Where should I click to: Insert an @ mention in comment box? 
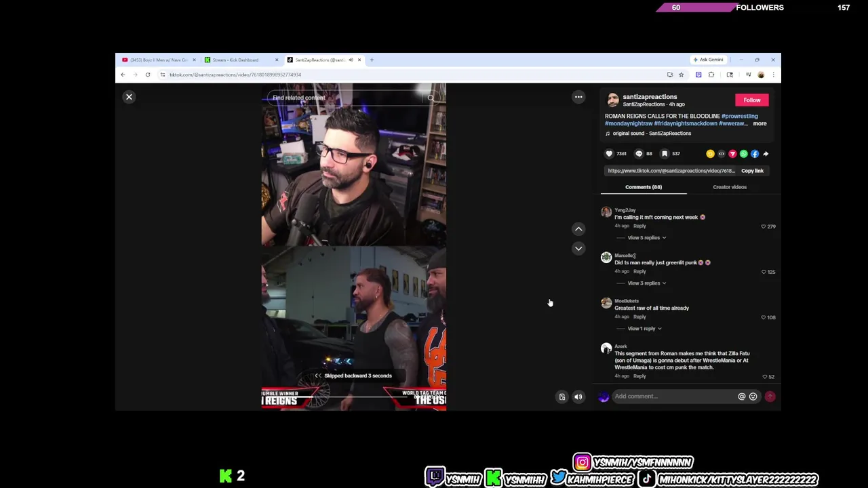(x=741, y=396)
